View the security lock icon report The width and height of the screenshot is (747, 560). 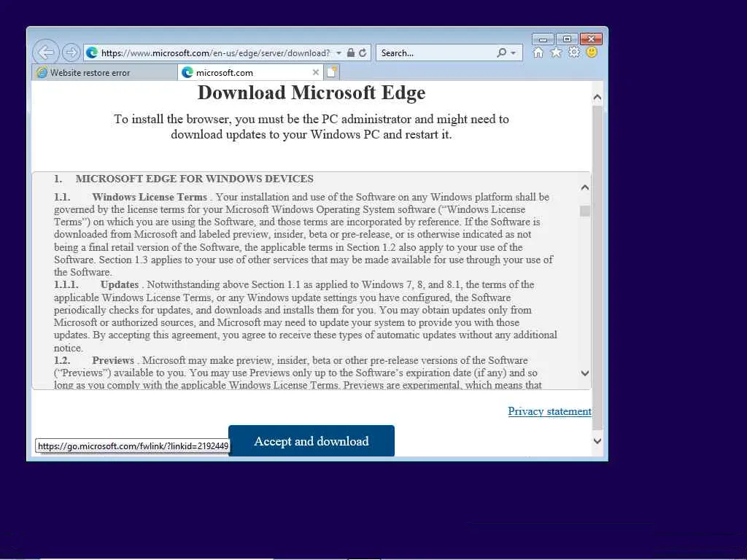[351, 52]
